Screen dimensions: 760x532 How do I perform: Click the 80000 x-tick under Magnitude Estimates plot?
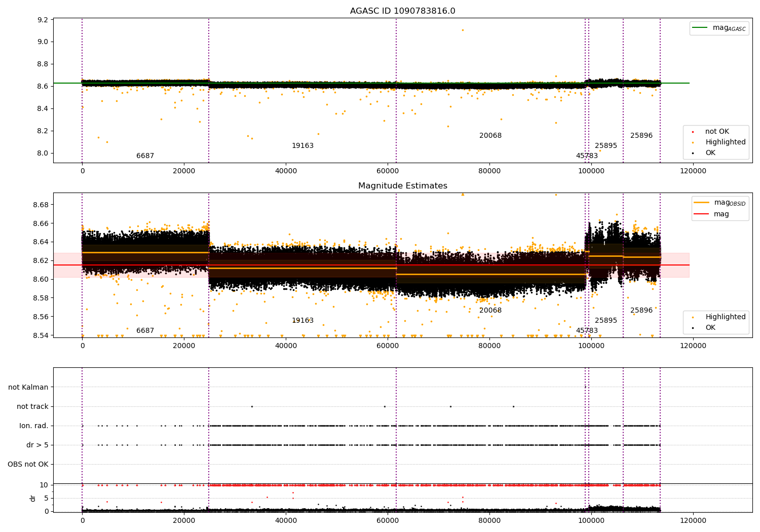coord(489,346)
